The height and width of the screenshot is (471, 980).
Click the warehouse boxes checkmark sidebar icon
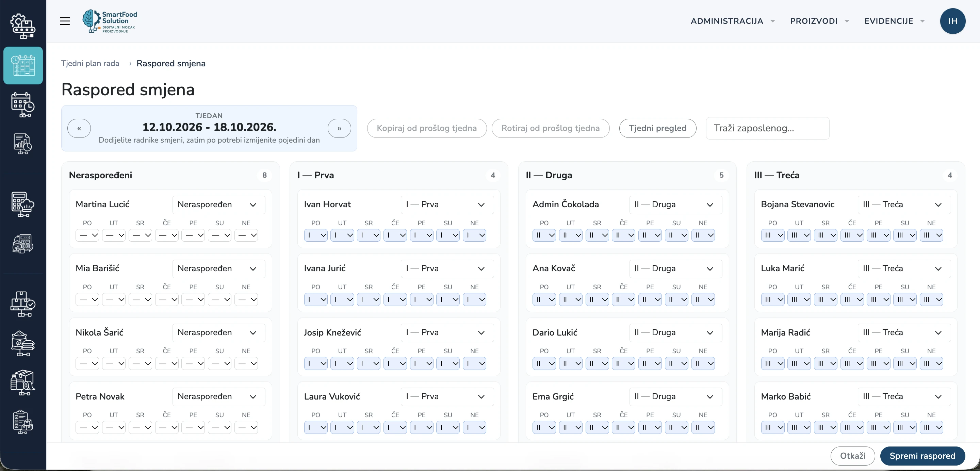click(x=23, y=304)
